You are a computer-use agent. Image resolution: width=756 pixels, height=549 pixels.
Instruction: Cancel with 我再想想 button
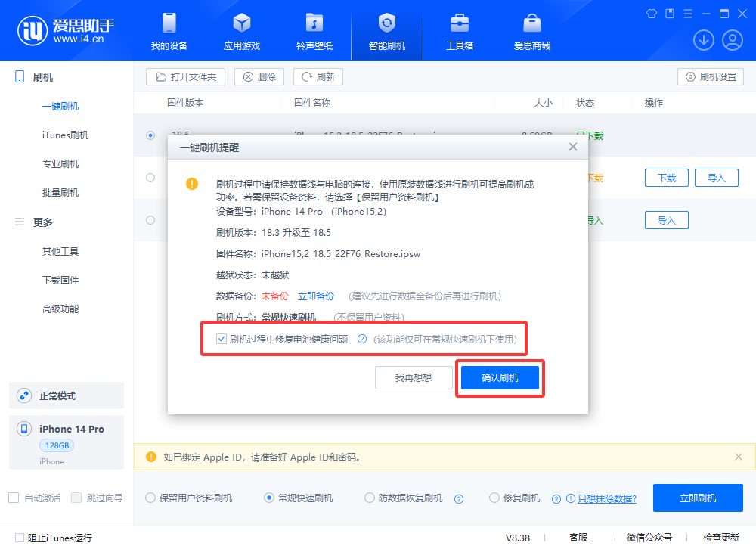click(x=414, y=378)
